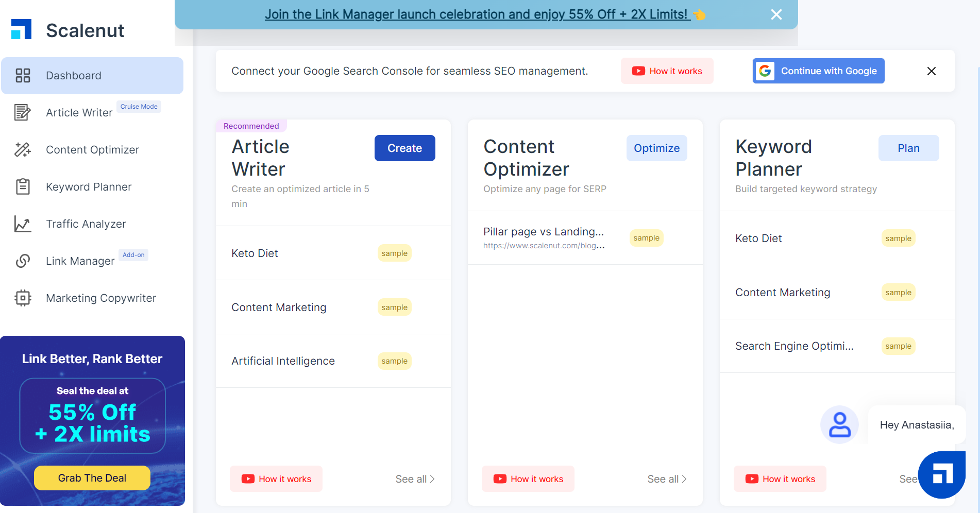This screenshot has height=513, width=980.
Task: Open Content Marketing sample in Article Writer
Action: pos(333,307)
